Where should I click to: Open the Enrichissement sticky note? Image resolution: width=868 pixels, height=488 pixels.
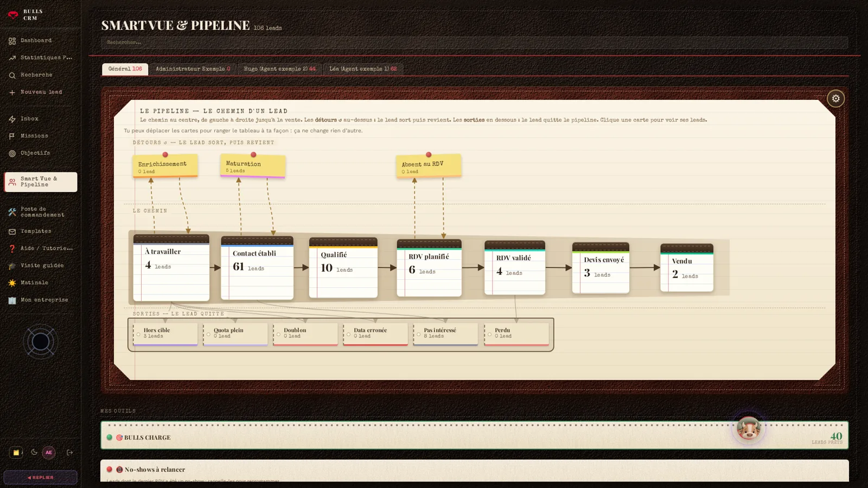click(x=165, y=166)
